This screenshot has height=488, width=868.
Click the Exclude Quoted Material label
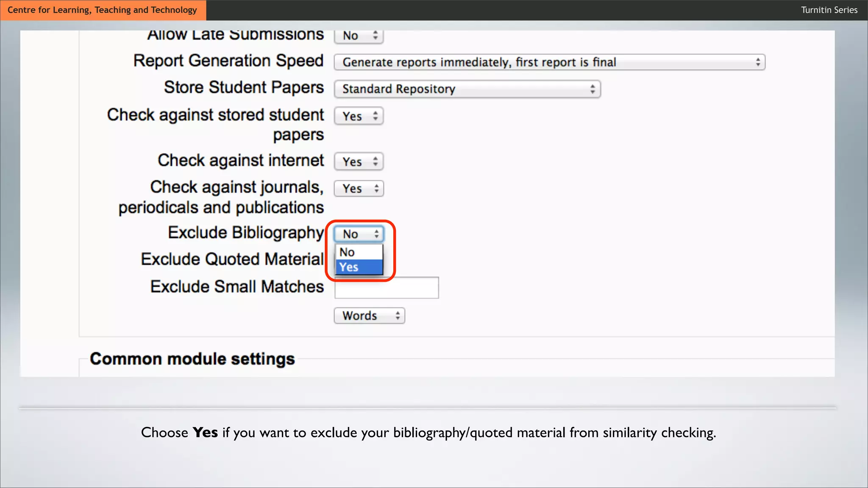(x=232, y=259)
